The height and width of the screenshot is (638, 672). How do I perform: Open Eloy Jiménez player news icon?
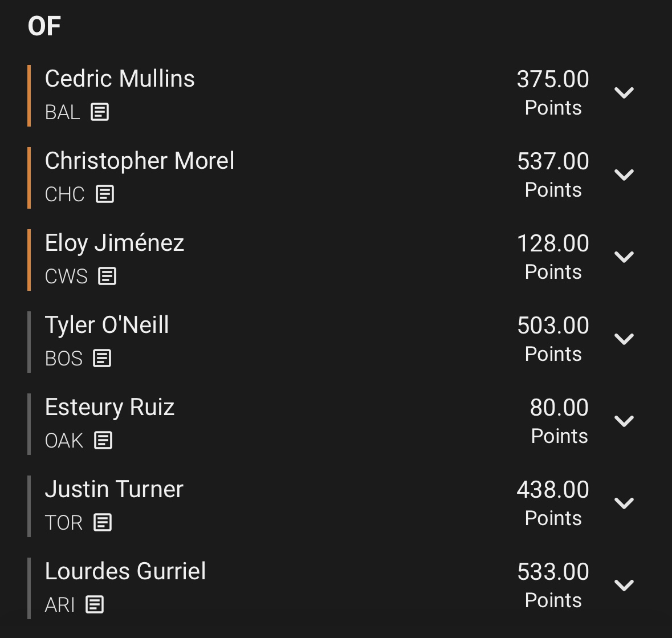pyautogui.click(x=107, y=276)
